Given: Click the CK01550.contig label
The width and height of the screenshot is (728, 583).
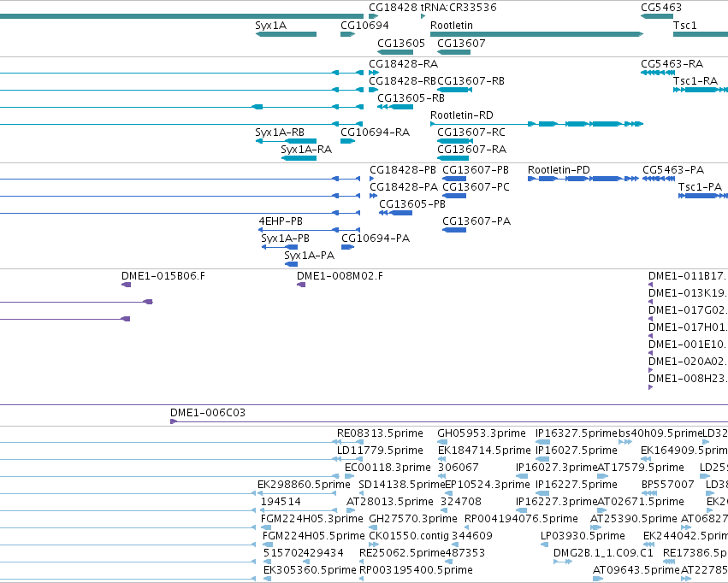Looking at the screenshot, I should (409, 536).
